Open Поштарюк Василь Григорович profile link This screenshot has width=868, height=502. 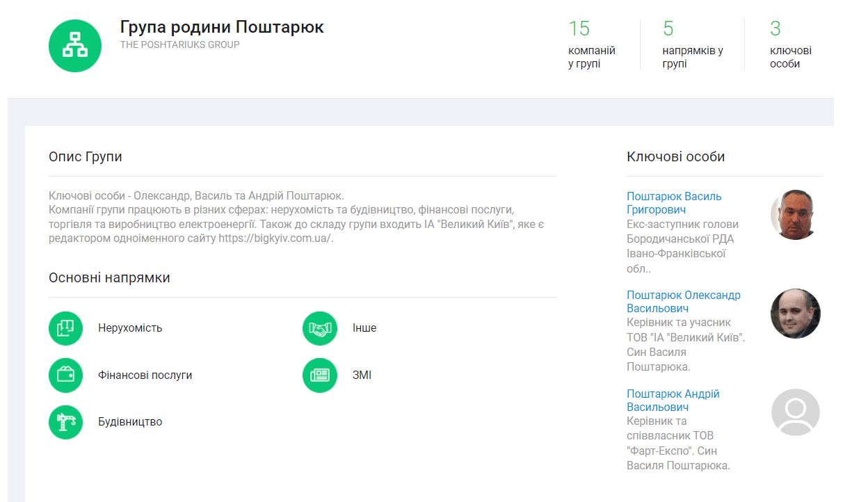click(x=674, y=203)
